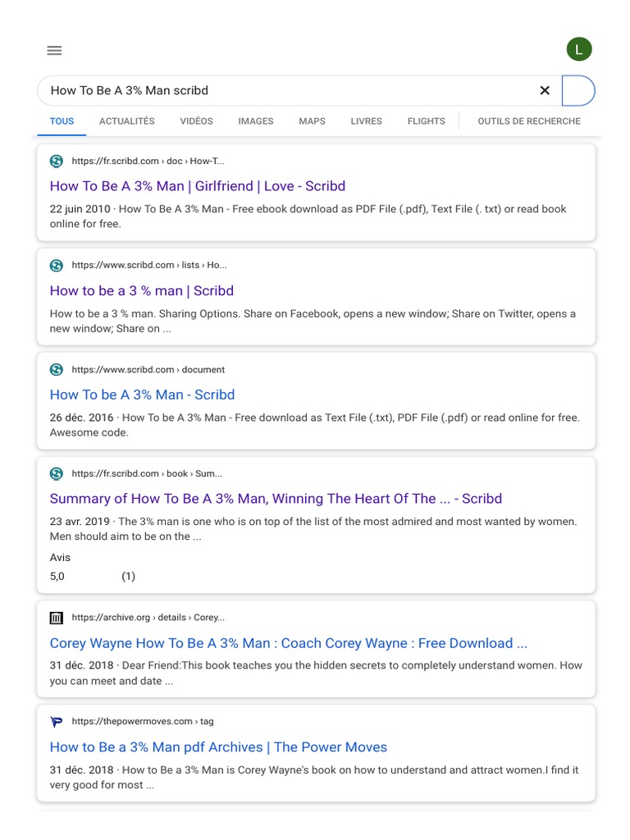Click the Scribd favicon of the fr.scribd.com doc result
This screenshot has width=630, height=840.
pyautogui.click(x=57, y=161)
